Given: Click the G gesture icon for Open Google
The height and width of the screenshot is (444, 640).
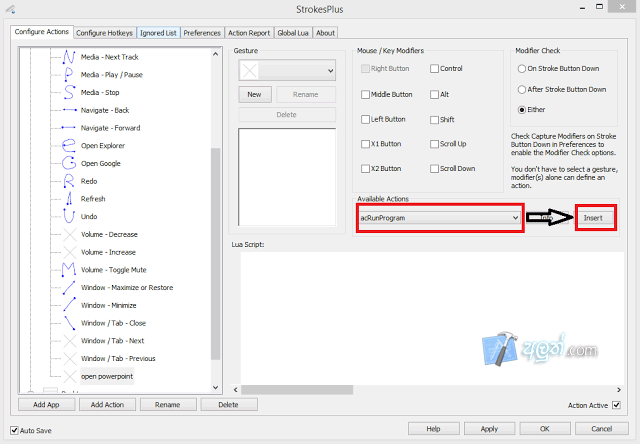Looking at the screenshot, I should coord(69,163).
